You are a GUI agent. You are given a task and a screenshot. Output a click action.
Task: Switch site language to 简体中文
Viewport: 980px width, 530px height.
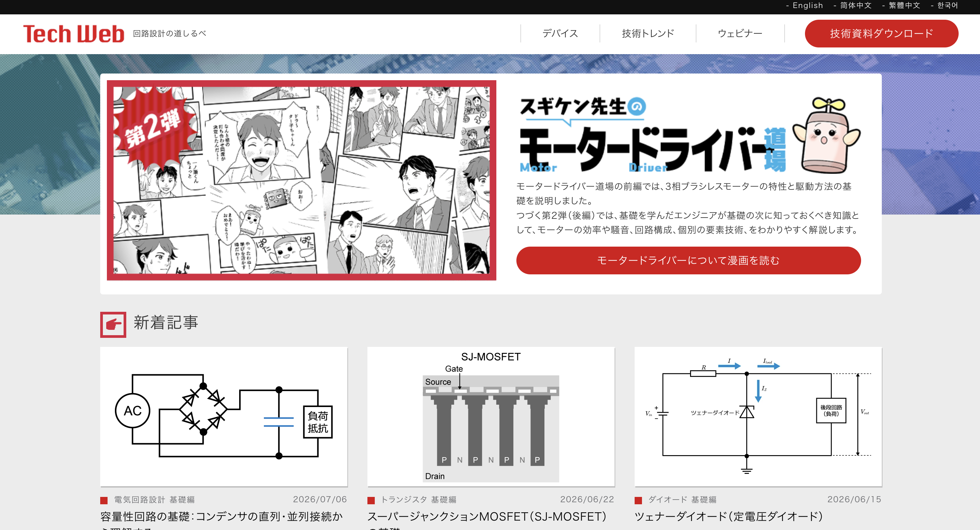tap(856, 5)
